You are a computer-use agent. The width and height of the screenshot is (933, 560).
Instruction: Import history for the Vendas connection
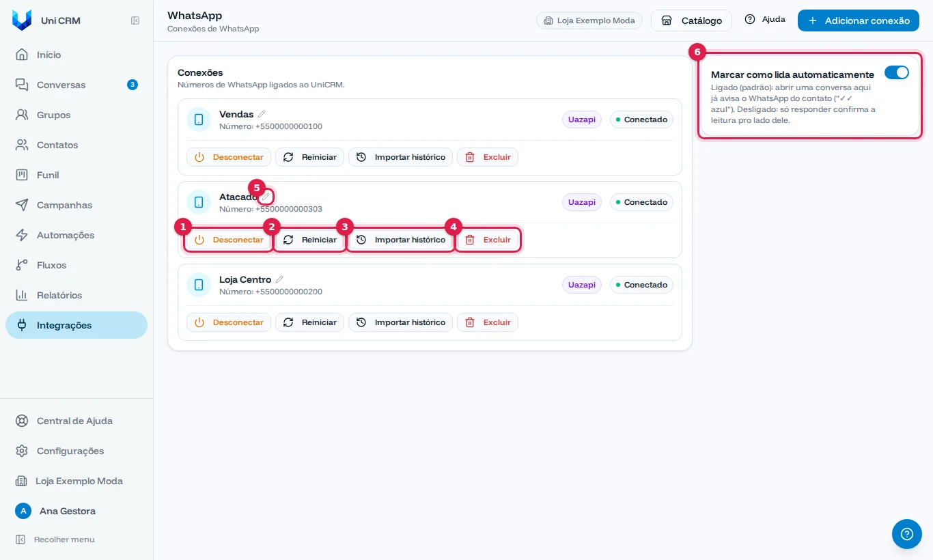[x=401, y=157]
